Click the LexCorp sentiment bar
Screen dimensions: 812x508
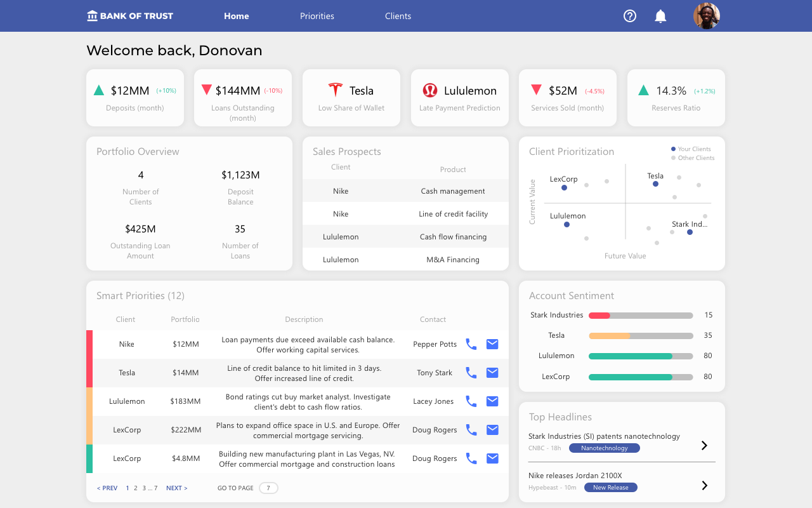pos(641,377)
